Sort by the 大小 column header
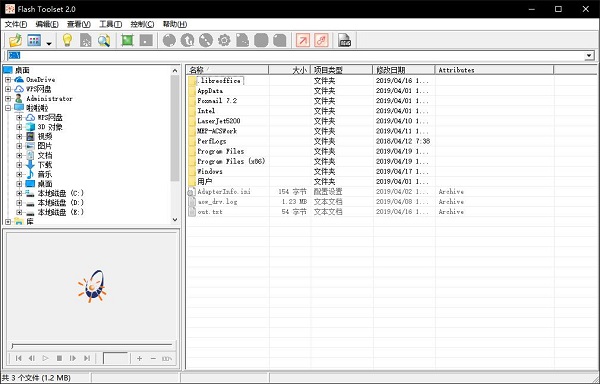 click(290, 70)
